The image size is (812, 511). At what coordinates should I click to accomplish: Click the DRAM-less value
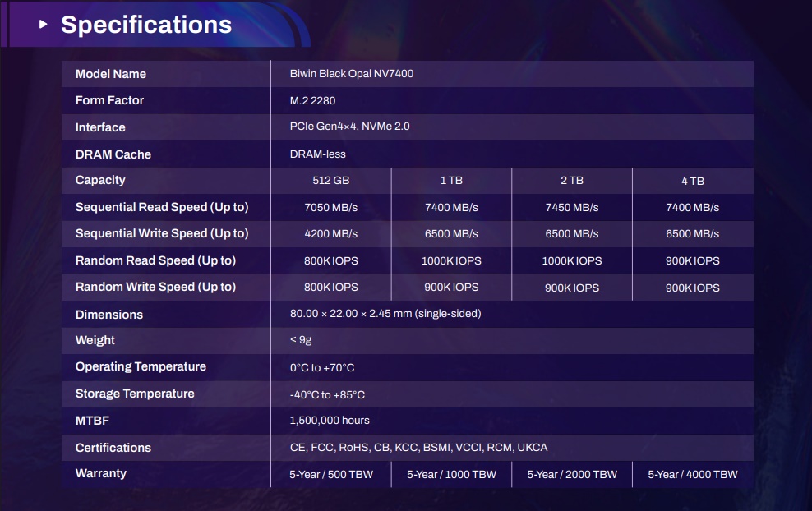(x=318, y=154)
